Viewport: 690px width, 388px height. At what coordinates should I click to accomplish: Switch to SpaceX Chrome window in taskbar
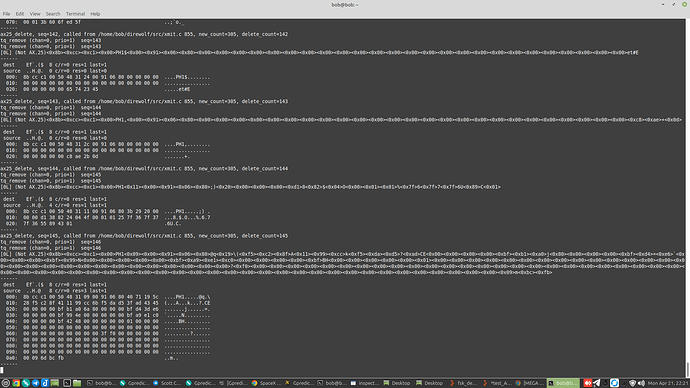(x=266, y=383)
